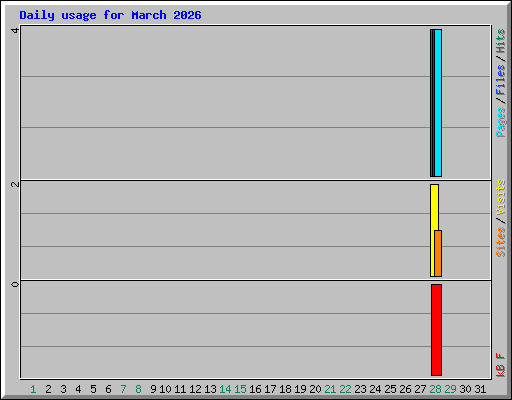The width and height of the screenshot is (512, 400).
Task: Click day "5" on the x-axis
Action: (93, 389)
